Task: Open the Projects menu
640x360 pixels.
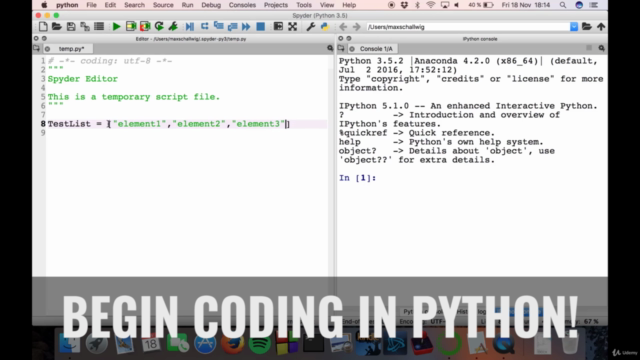Action: [276, 5]
